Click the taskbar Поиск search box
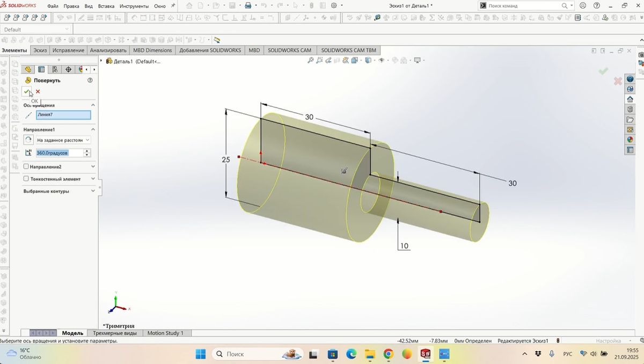This screenshot has height=364, width=644. click(x=257, y=354)
